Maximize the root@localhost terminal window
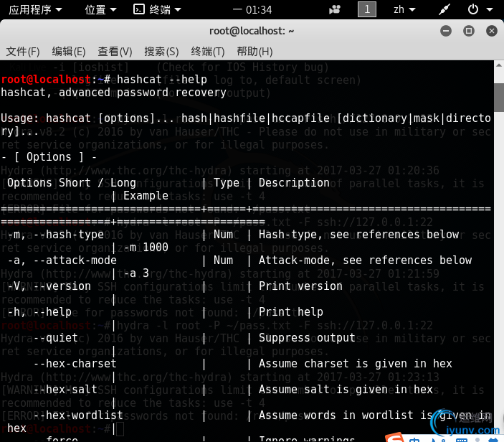The width and height of the screenshot is (504, 442). 469,31
